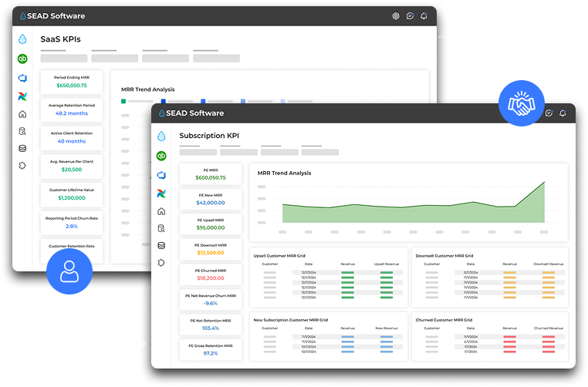This screenshot has width=588, height=387.
Task: Open the QuickBooks icon in SaaS KPIs sidebar
Action: [x=22, y=59]
